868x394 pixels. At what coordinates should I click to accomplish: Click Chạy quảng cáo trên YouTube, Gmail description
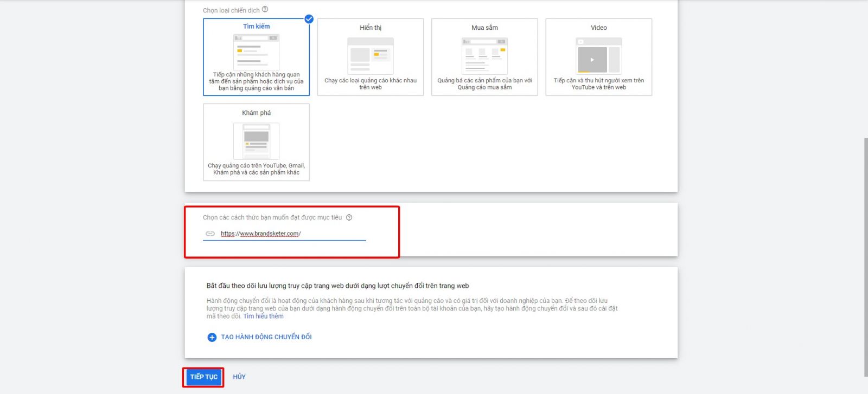click(256, 169)
